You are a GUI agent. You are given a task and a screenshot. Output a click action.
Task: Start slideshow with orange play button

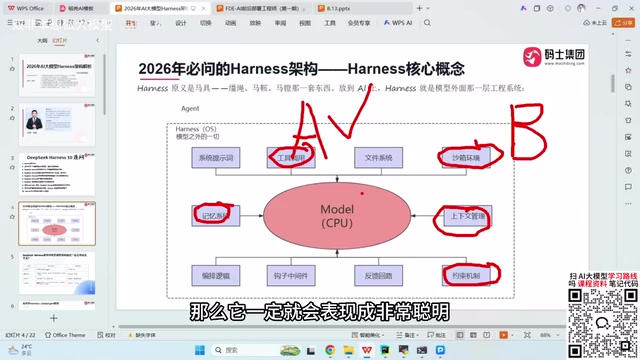pos(503,335)
